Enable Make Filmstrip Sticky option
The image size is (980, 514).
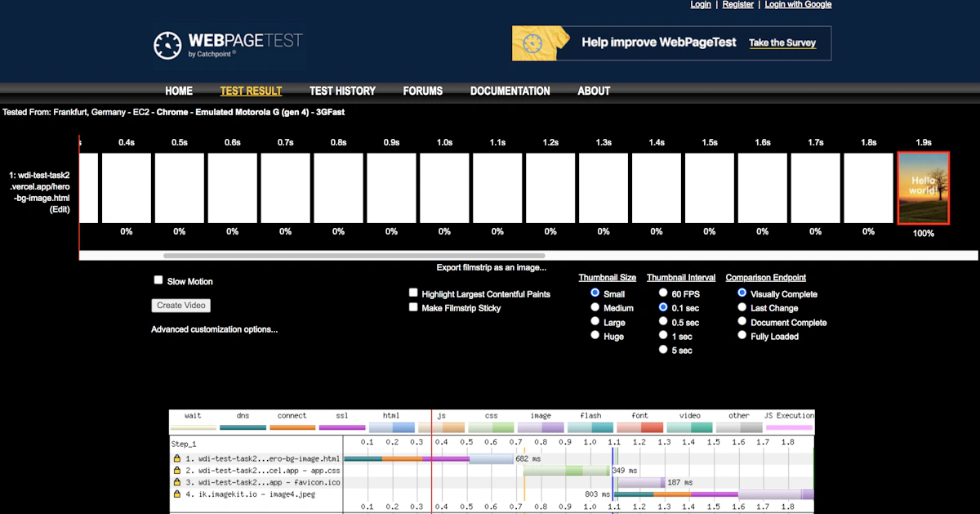[414, 307]
